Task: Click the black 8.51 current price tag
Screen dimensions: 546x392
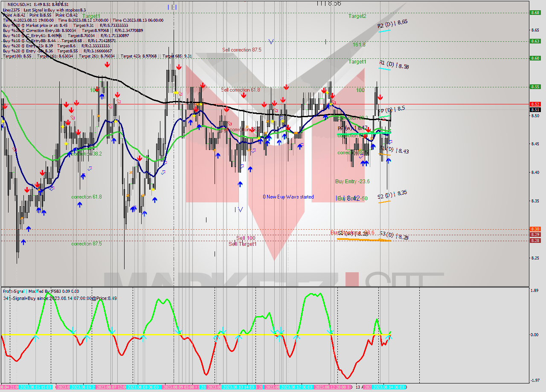Action: 535,110
